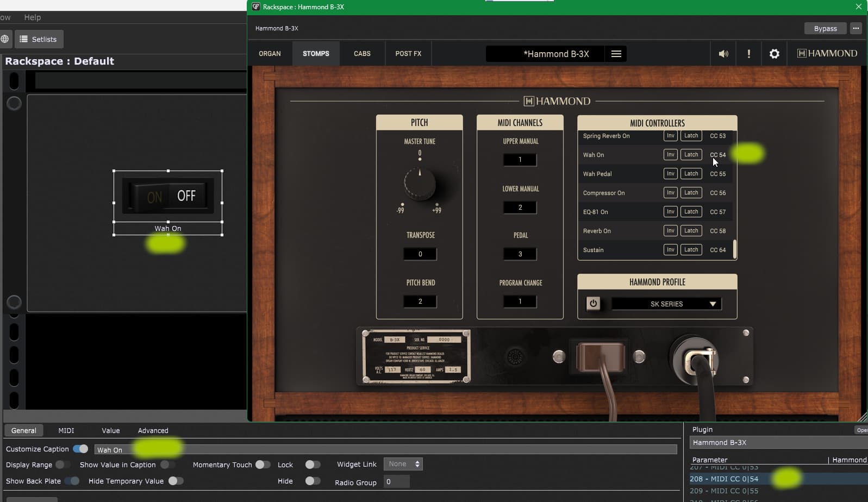Click the Hammond Profile power button
The height and width of the screenshot is (502, 868).
click(593, 304)
